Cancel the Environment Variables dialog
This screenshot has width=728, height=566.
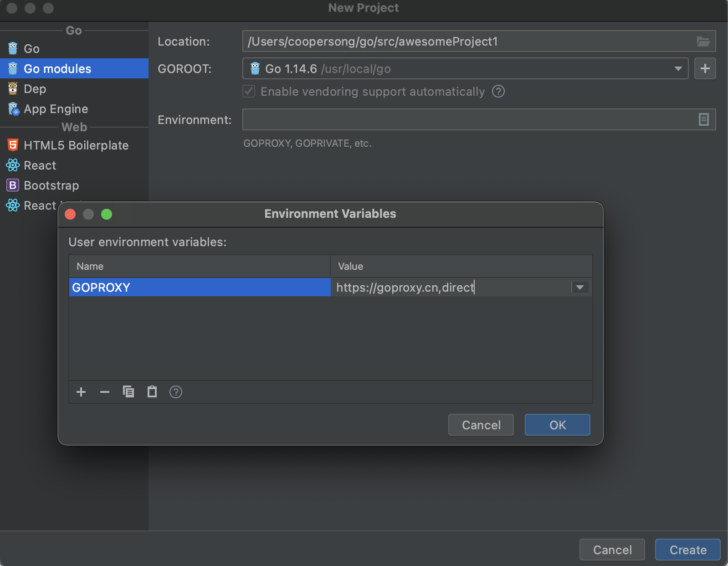pyautogui.click(x=481, y=425)
